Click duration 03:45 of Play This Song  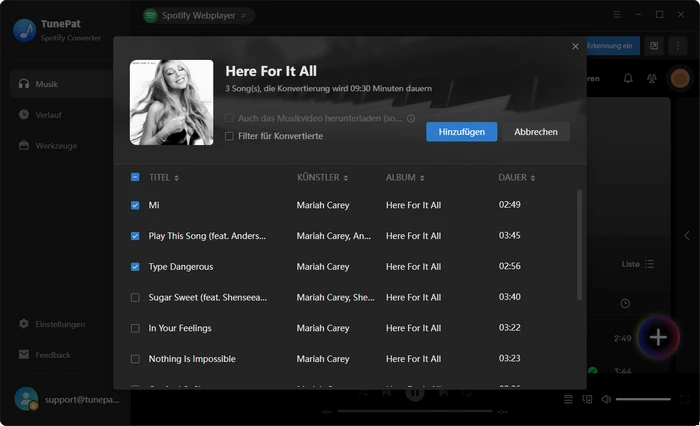[509, 235]
